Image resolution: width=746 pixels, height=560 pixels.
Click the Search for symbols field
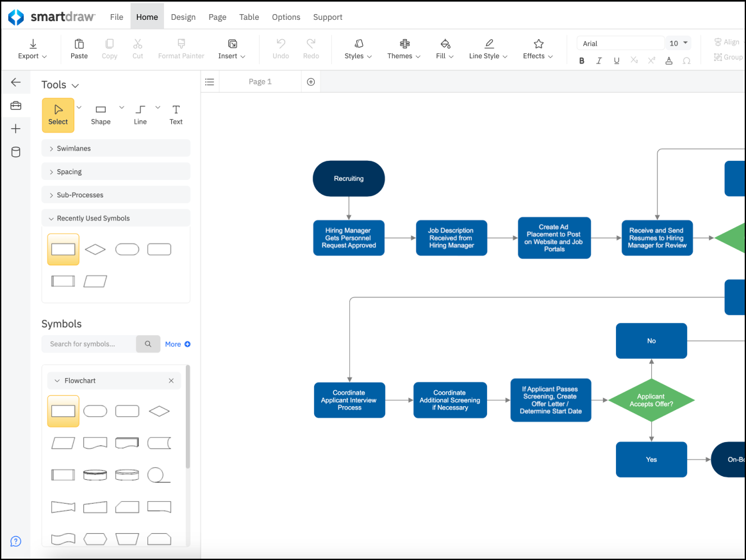(x=89, y=344)
